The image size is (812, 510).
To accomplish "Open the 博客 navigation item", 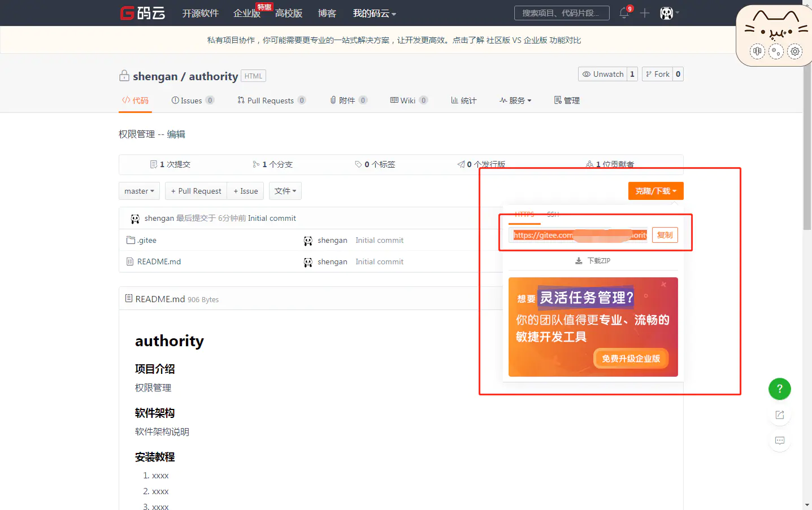I will pos(327,13).
